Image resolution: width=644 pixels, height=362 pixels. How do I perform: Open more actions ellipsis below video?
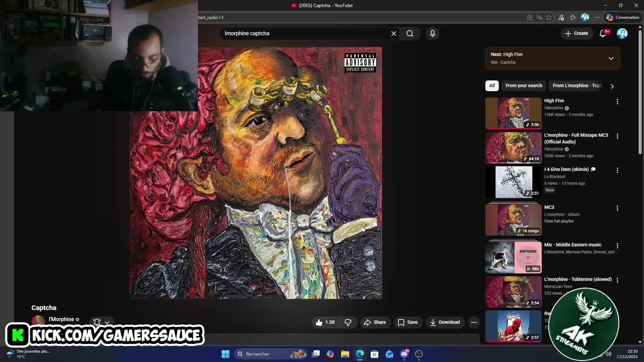point(473,322)
